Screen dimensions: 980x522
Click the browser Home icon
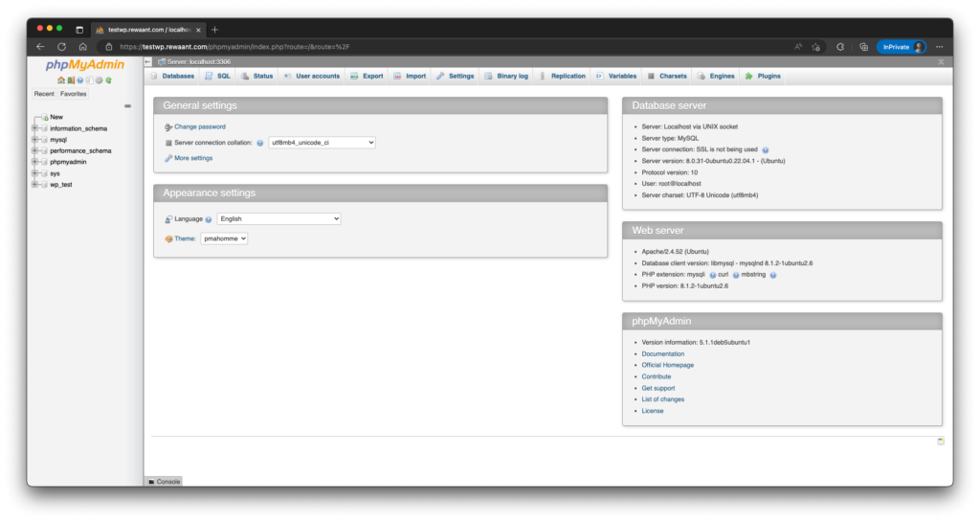[82, 47]
